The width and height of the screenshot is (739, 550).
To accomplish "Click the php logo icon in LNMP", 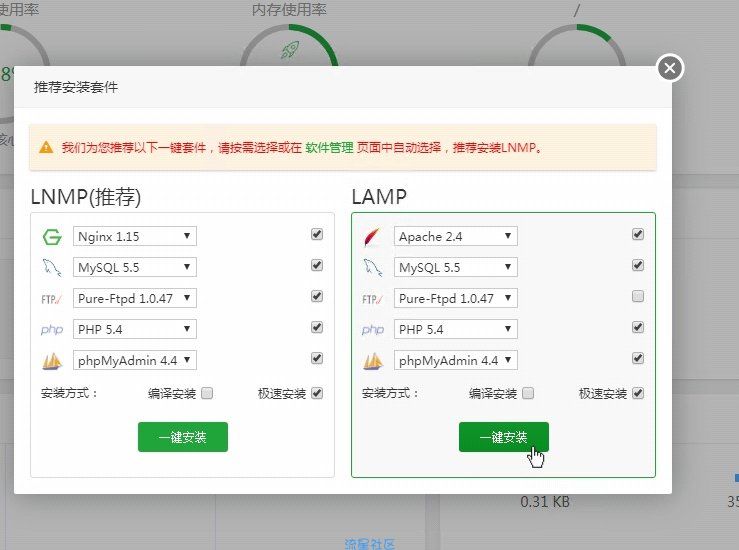I will coord(51,329).
